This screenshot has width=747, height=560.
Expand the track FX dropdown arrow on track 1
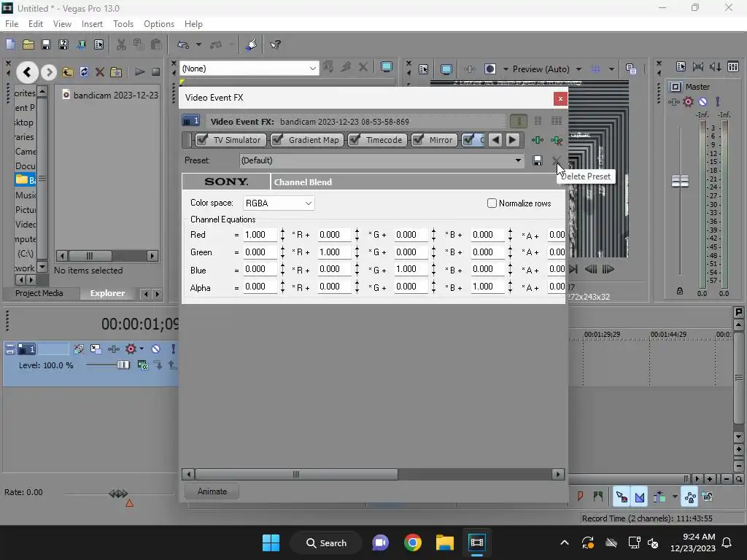142,349
